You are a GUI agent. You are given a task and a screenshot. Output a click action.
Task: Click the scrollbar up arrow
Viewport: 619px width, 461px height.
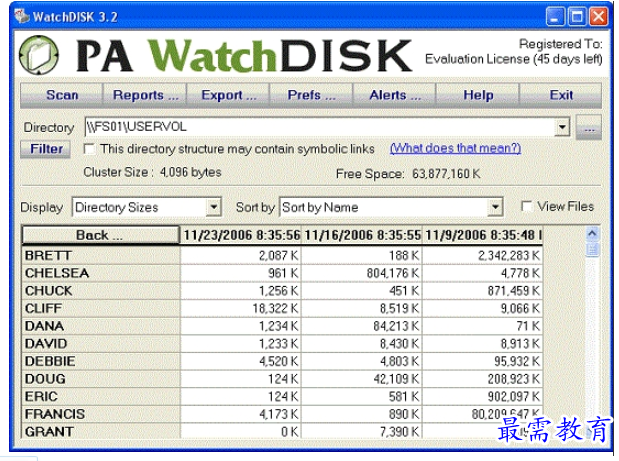pos(592,234)
